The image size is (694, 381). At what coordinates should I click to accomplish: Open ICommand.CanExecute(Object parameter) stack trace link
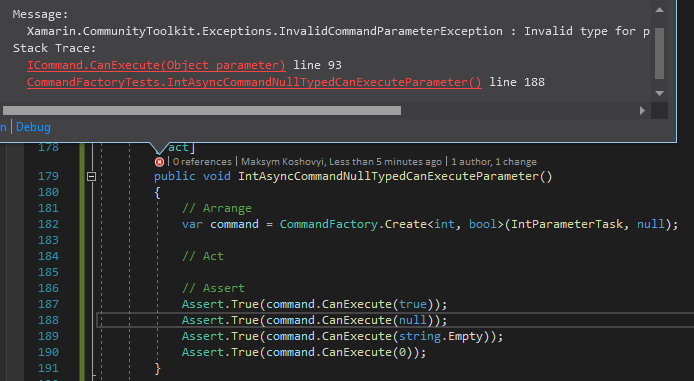click(156, 65)
